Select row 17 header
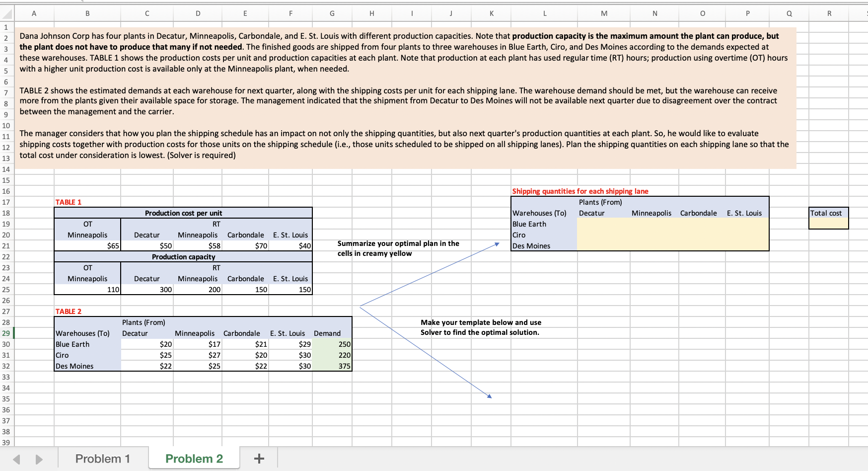 6,202
